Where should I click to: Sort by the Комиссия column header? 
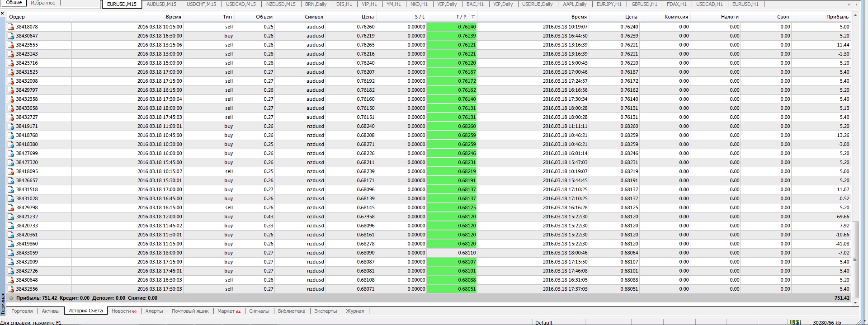[x=665, y=17]
